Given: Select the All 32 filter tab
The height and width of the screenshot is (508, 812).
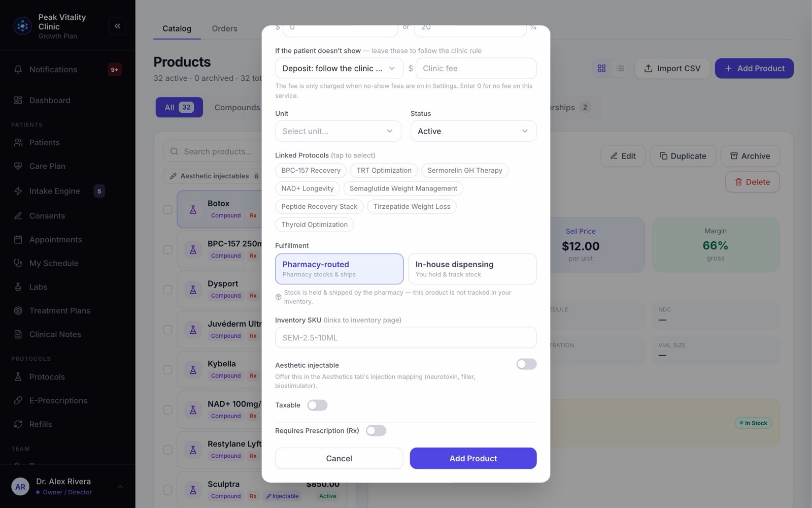Looking at the screenshot, I should pyautogui.click(x=179, y=107).
